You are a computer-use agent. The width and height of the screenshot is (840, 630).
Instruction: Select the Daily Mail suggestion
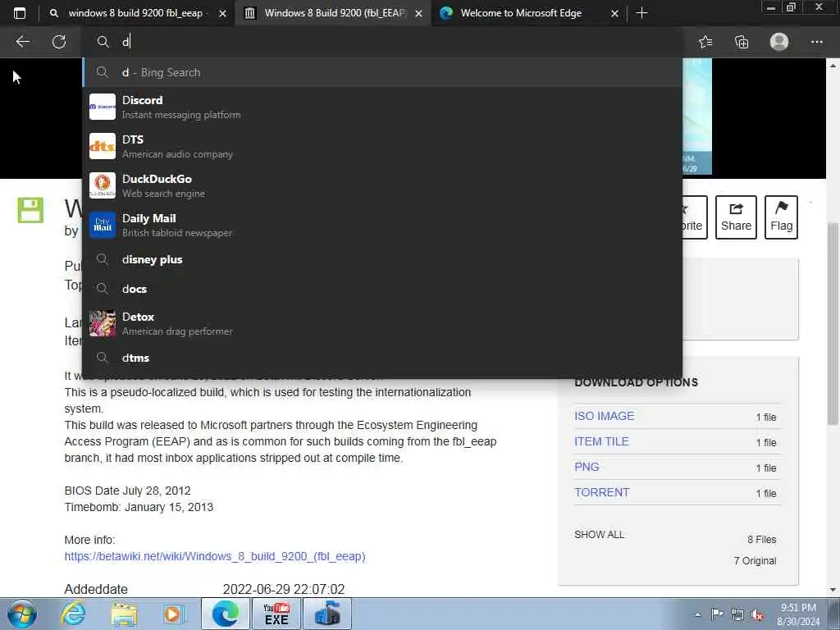pyautogui.click(x=382, y=225)
